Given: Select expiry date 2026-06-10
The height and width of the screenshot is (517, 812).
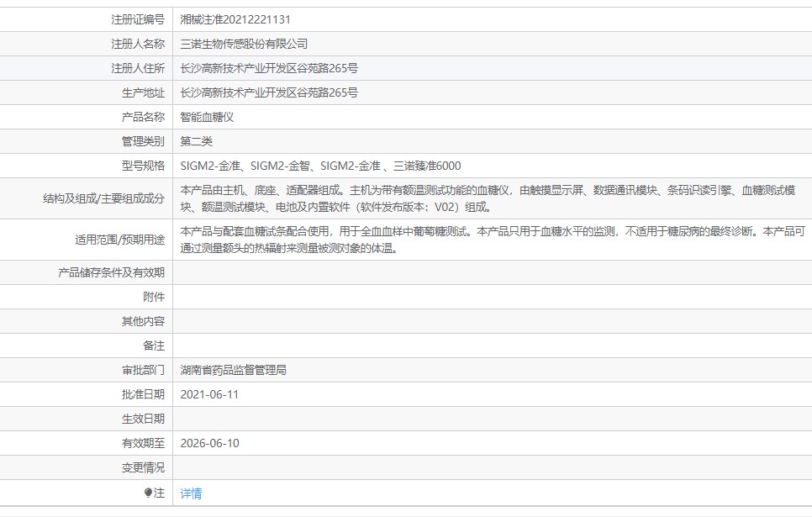Looking at the screenshot, I should click(210, 443).
